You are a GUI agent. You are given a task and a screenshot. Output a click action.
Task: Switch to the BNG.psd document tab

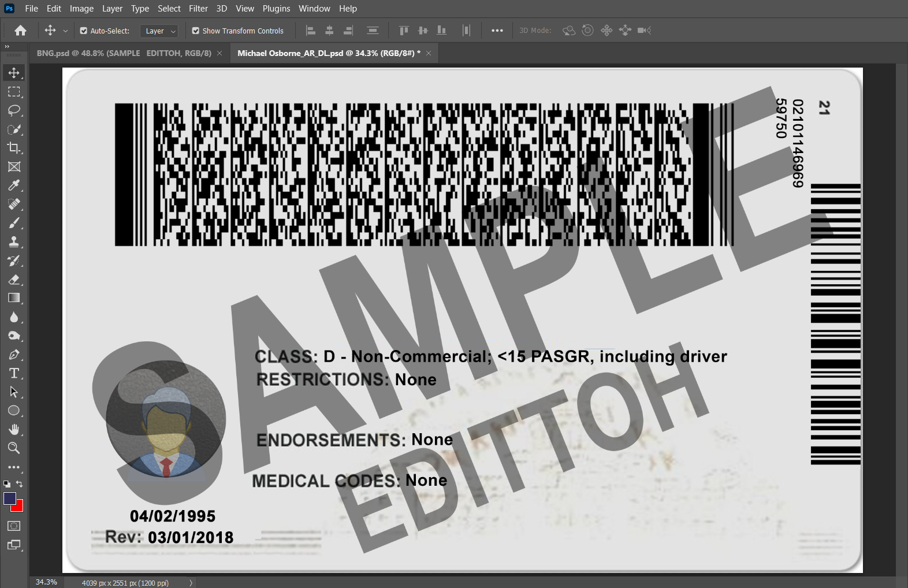(x=124, y=53)
